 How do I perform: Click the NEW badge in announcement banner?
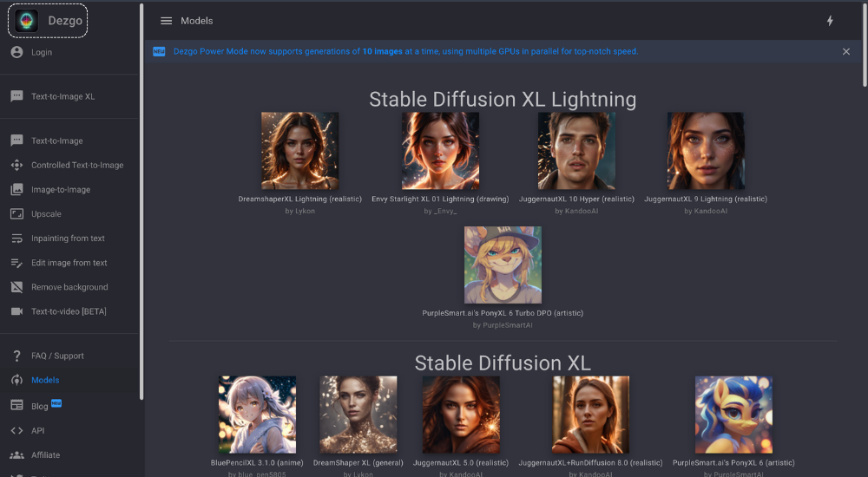(159, 51)
